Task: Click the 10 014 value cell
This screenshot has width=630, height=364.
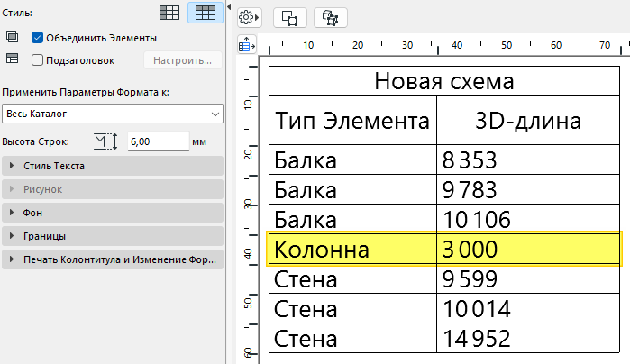Action: click(528, 308)
